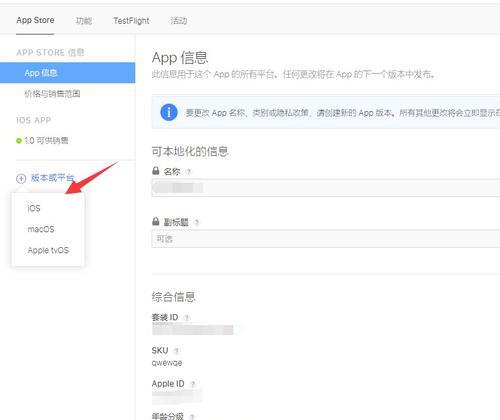Image resolution: width=500 pixels, height=420 pixels.
Task: Open the help icon next to 名称
Action: (188, 172)
